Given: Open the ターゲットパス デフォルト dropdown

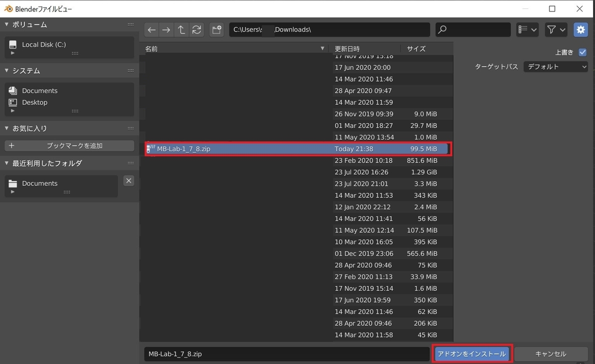Looking at the screenshot, I should [556, 66].
